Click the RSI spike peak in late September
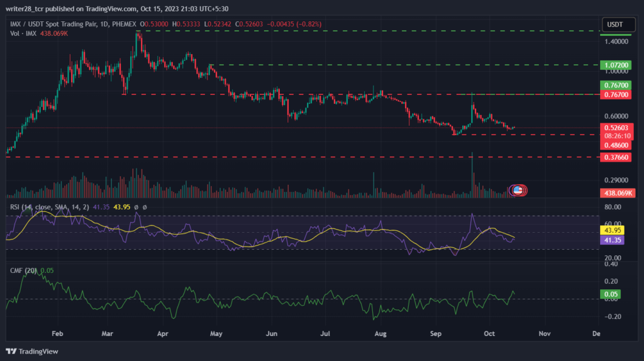Image resolution: width=644 pixels, height=361 pixels. 472,214
